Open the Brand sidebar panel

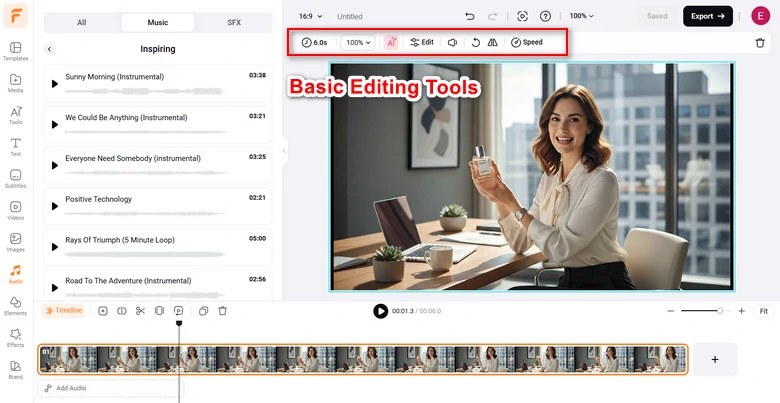coord(15,370)
